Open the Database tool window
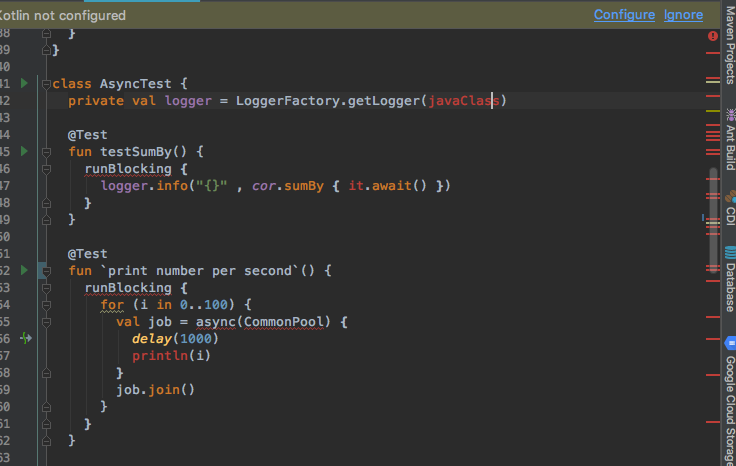Viewport: 736px width, 466px height. (x=729, y=279)
